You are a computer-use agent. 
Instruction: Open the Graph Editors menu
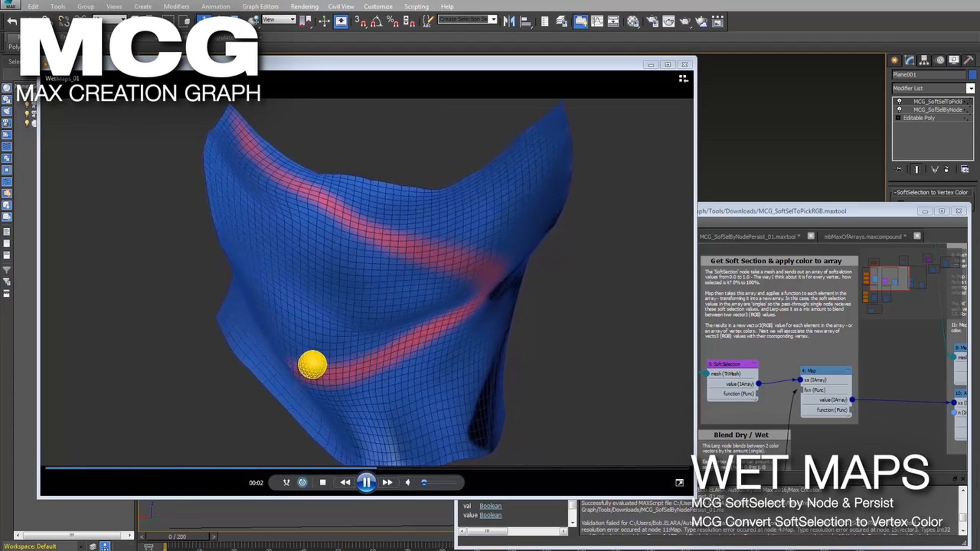[260, 7]
